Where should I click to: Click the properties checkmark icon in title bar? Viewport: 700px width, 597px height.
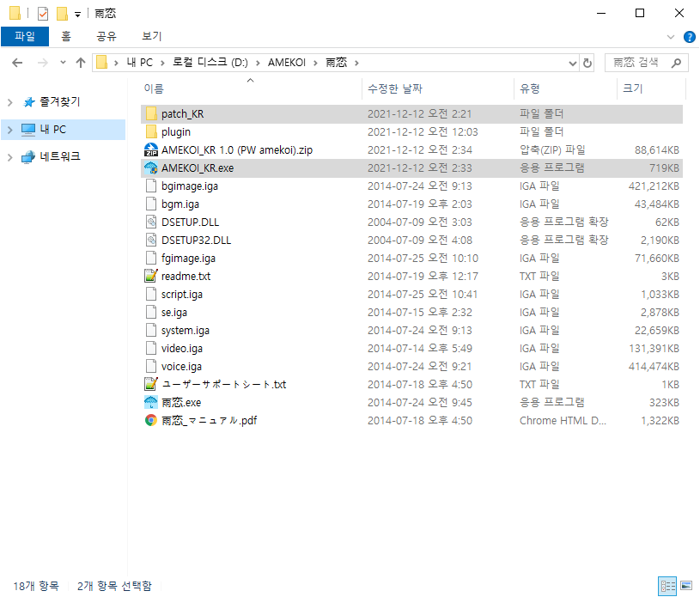click(x=43, y=14)
